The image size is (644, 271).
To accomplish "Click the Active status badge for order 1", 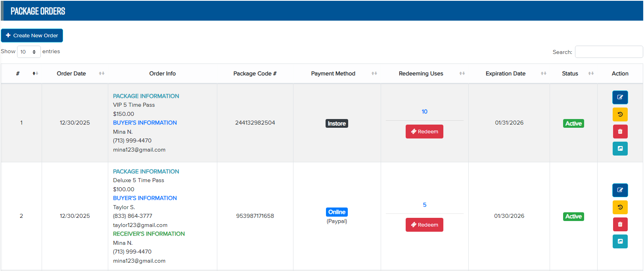I will pyautogui.click(x=573, y=123).
